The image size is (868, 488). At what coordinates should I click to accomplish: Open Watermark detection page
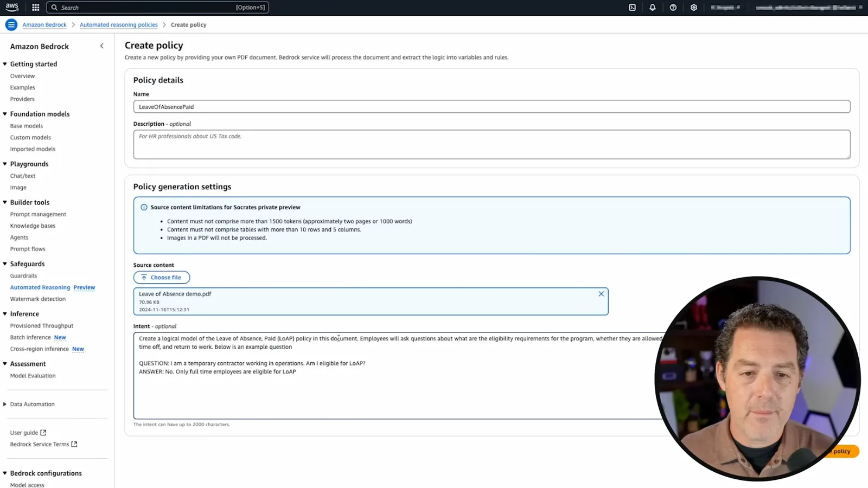click(x=38, y=299)
